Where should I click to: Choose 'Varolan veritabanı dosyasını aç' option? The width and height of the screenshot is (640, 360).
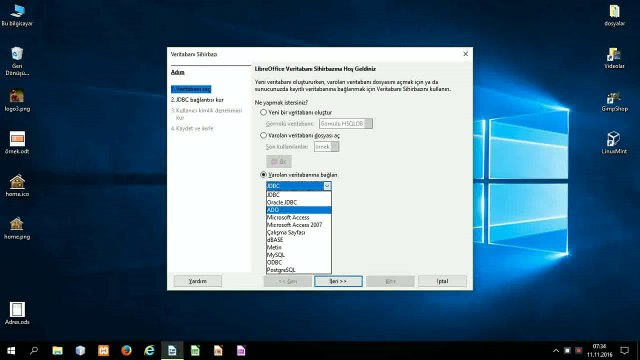(300, 135)
